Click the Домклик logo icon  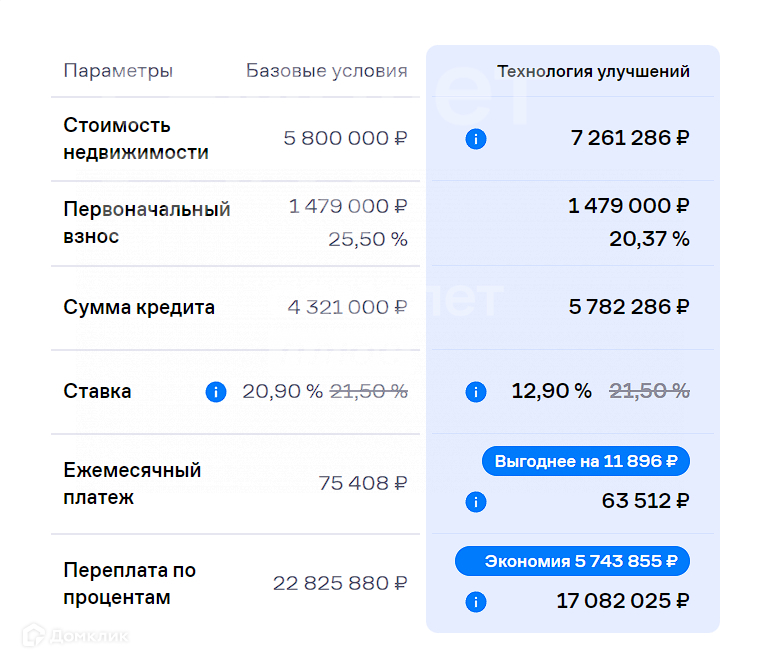click(34, 634)
